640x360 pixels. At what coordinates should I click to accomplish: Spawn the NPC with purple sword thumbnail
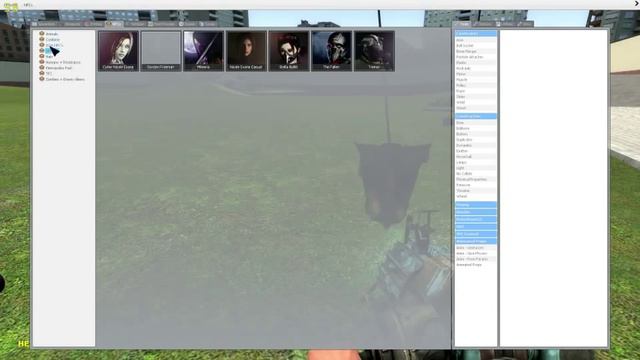tap(203, 51)
